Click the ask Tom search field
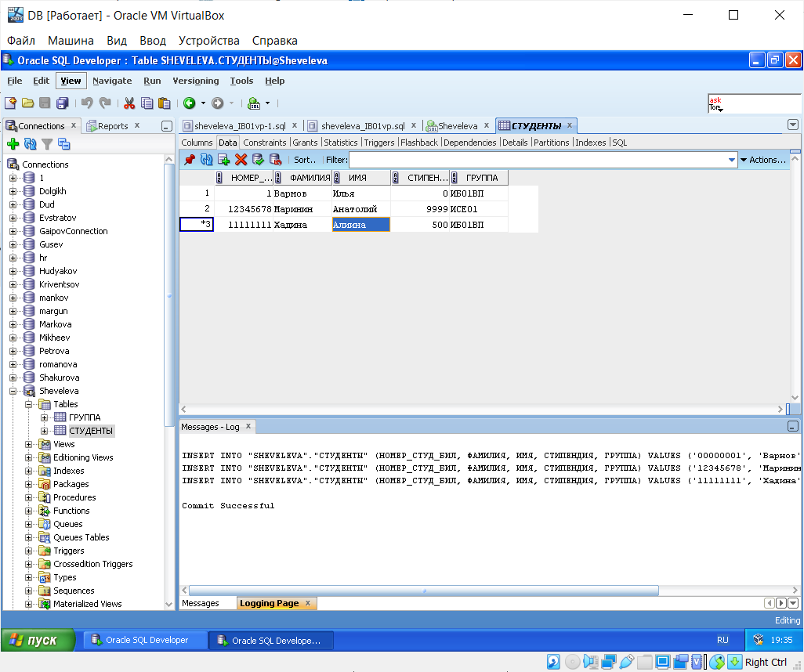The image size is (804, 672). tap(754, 103)
